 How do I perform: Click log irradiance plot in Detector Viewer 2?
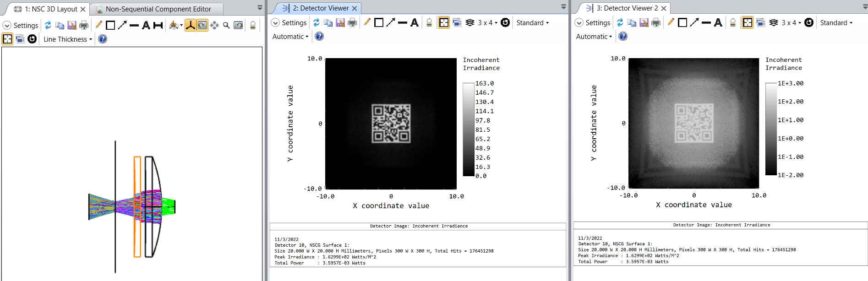pos(693,123)
